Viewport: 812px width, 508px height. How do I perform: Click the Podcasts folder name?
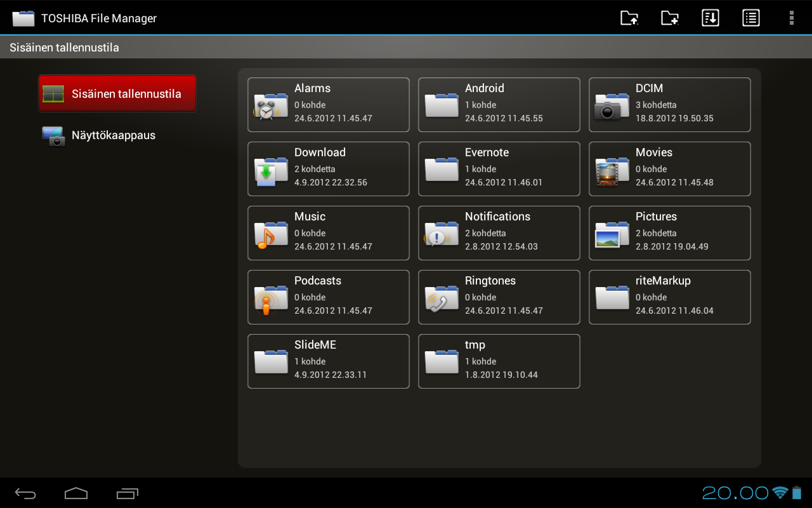click(318, 281)
